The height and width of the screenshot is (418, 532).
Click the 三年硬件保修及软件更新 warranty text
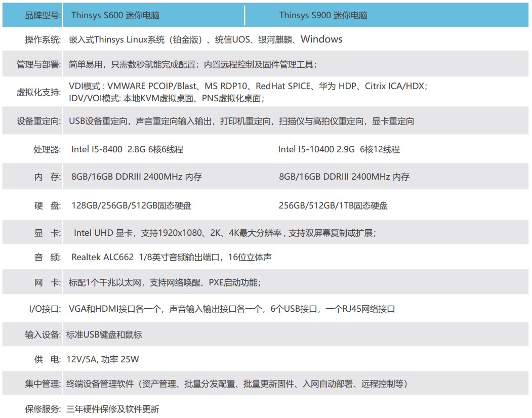pos(112,409)
